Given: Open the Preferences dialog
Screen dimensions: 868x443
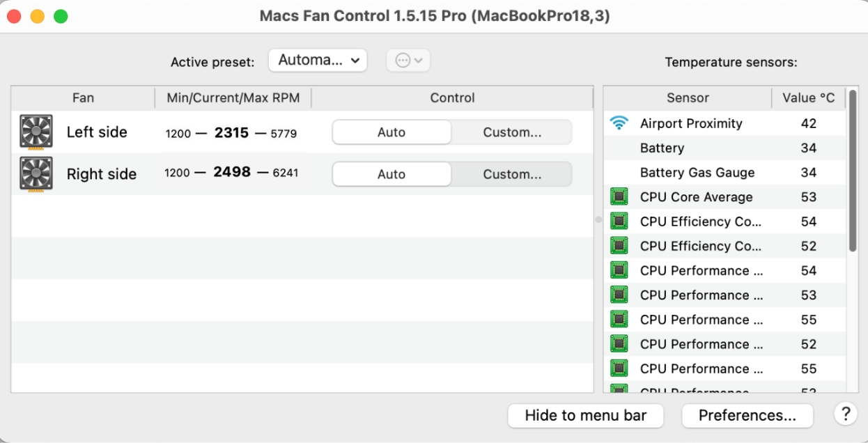Looking at the screenshot, I should 747,416.
